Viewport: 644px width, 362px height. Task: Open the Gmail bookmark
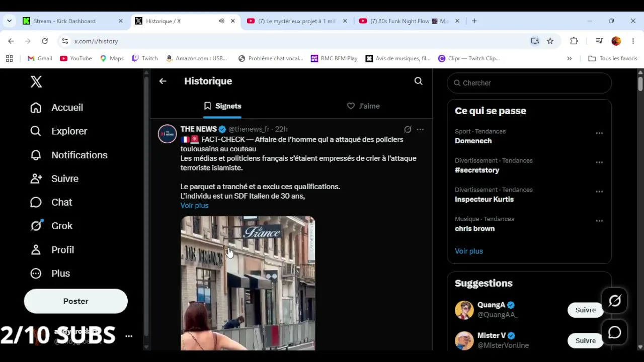[40, 58]
